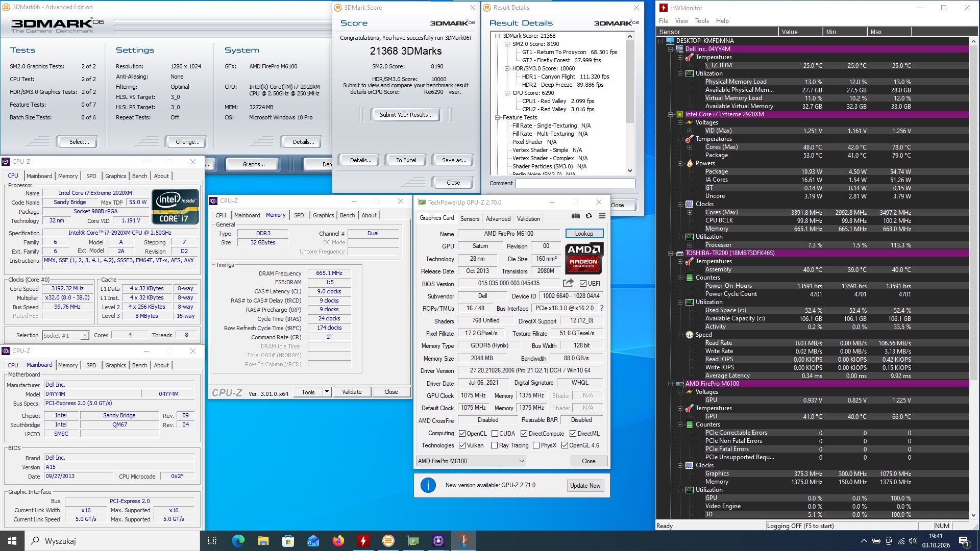Open the HWMonitor File menu
980x551 pixels.
[x=664, y=21]
